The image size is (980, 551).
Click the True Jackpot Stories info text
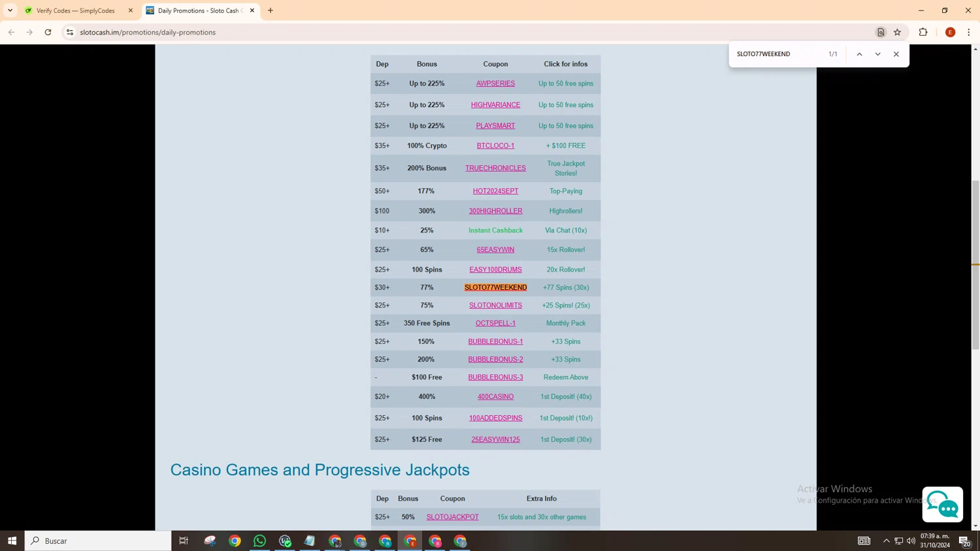pos(566,168)
